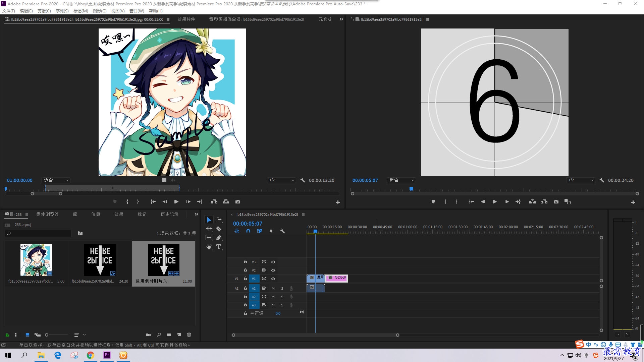Screen dimensions: 644x362
Task: Click Program monitor playhead scrubber
Action: coord(411,189)
